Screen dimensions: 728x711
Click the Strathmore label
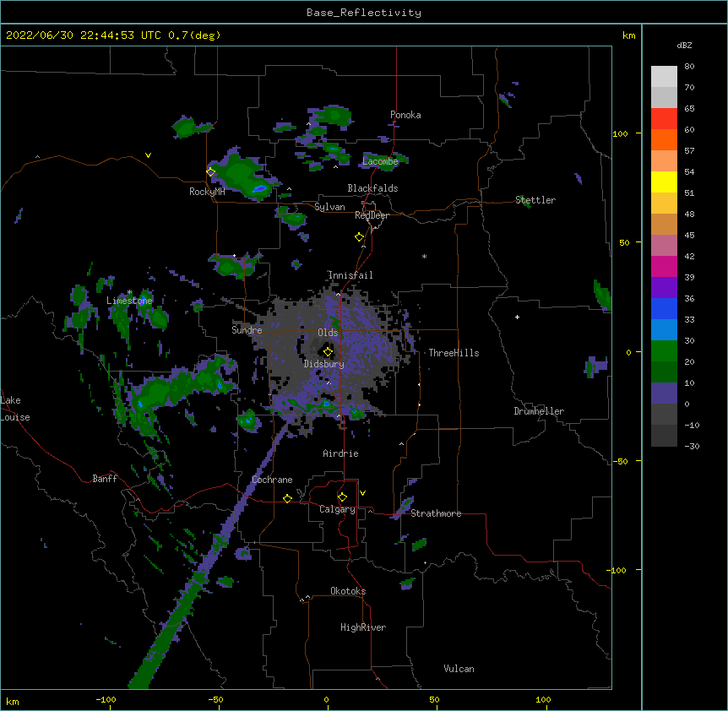point(436,513)
